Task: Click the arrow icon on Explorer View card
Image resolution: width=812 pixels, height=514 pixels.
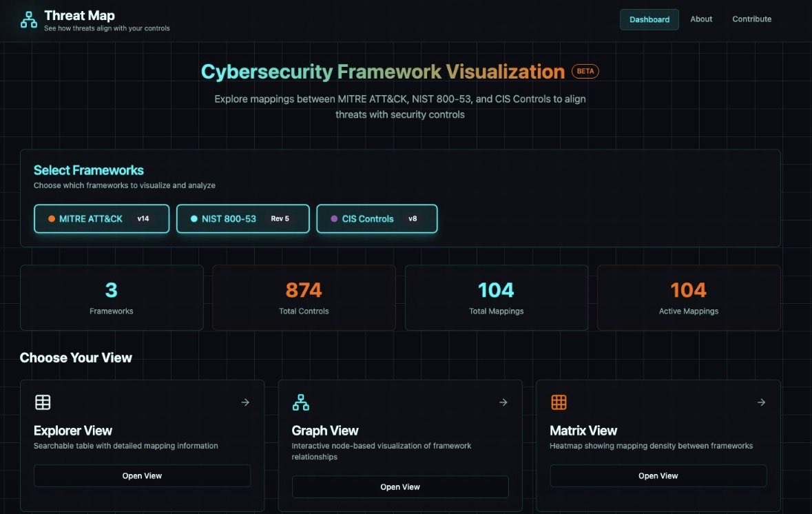Action: [x=245, y=402]
